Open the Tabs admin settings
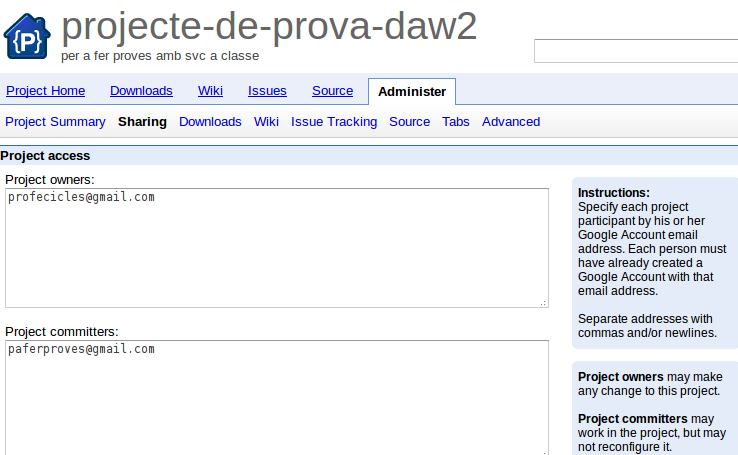The height and width of the screenshot is (455, 738). [x=456, y=122]
